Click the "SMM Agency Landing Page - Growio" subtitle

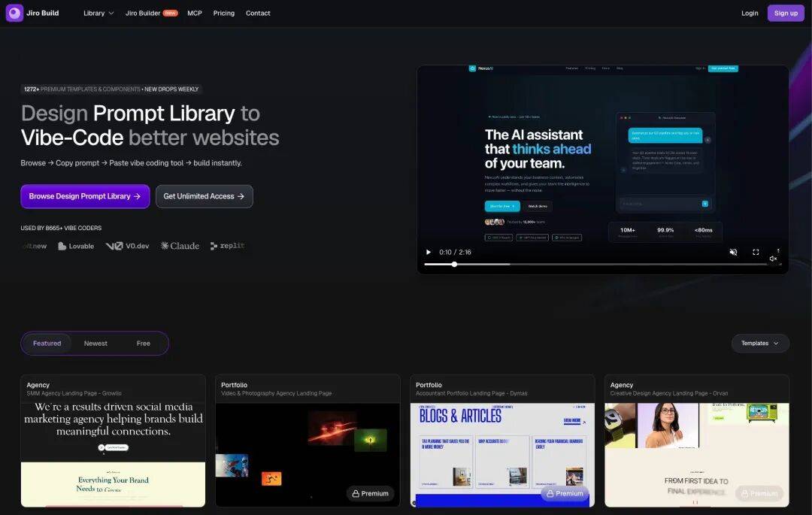(x=74, y=393)
